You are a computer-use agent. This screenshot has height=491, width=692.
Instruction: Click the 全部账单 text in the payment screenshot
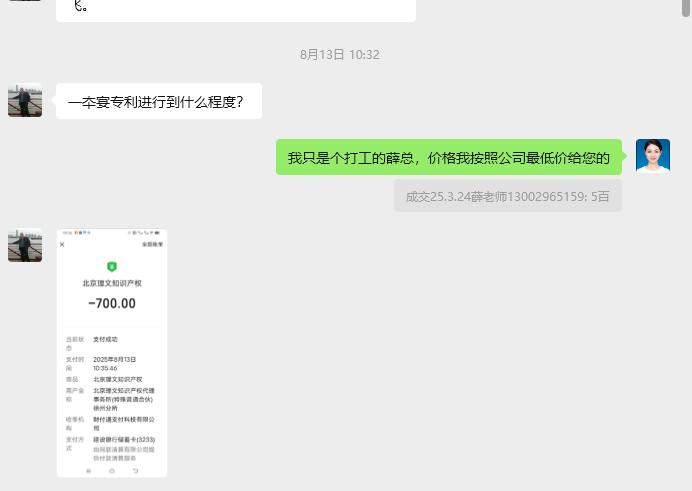click(152, 244)
